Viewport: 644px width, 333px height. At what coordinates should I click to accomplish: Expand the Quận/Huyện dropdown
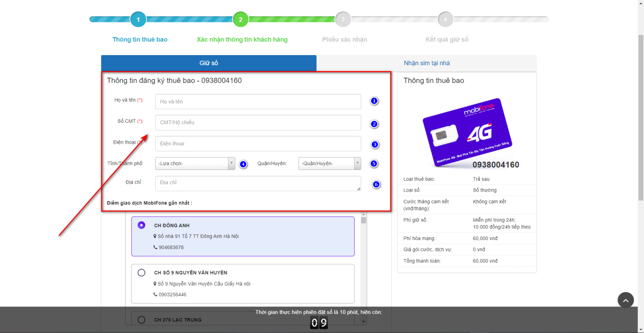pyautogui.click(x=330, y=163)
